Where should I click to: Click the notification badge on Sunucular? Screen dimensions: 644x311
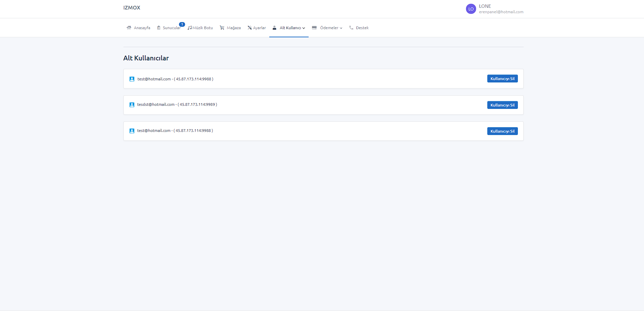(x=182, y=24)
